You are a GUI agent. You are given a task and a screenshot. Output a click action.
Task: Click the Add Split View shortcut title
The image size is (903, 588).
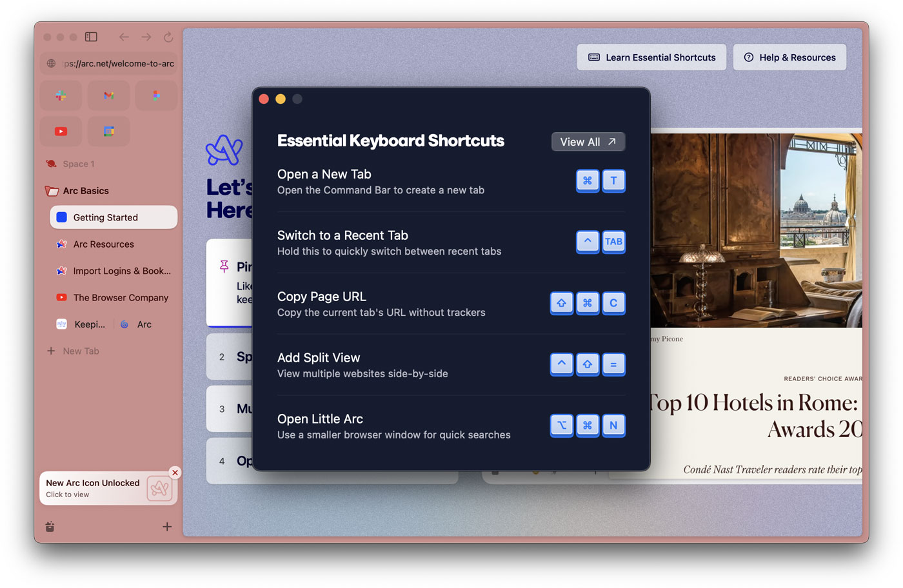coord(319,358)
